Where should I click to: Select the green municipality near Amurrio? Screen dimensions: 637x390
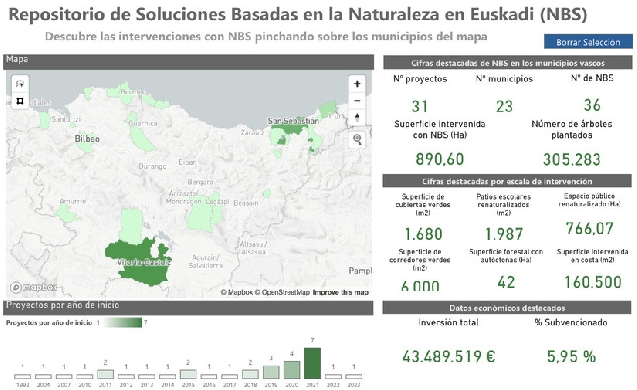pyautogui.click(x=67, y=213)
